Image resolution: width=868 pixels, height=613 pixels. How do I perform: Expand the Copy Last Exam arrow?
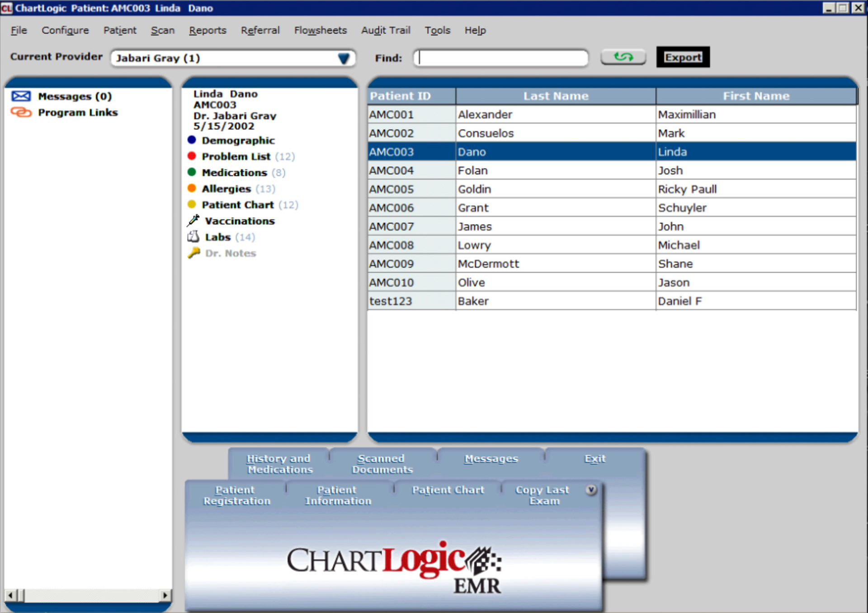coord(591,490)
